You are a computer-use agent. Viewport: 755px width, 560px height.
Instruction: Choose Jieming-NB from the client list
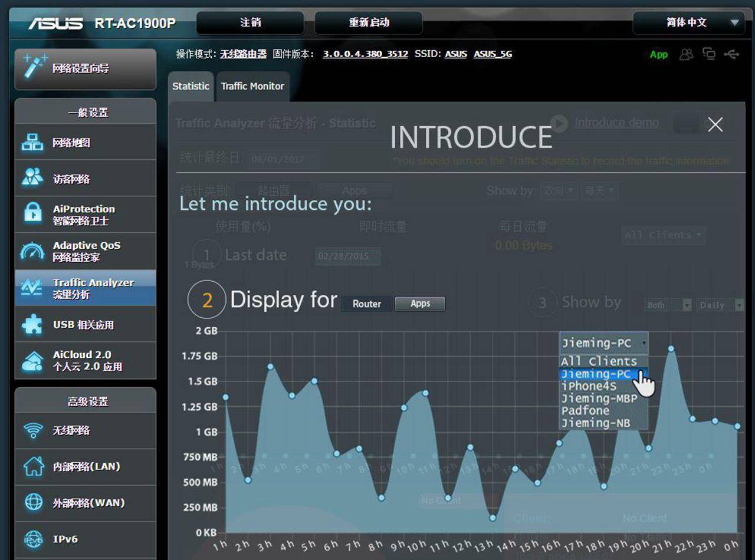(603, 423)
